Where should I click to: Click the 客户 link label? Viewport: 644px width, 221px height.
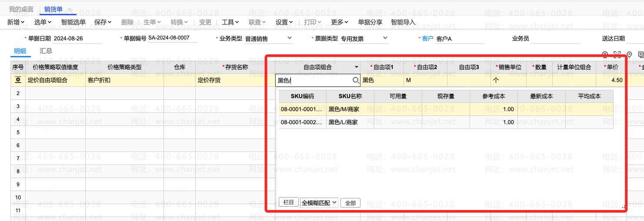pos(428,39)
